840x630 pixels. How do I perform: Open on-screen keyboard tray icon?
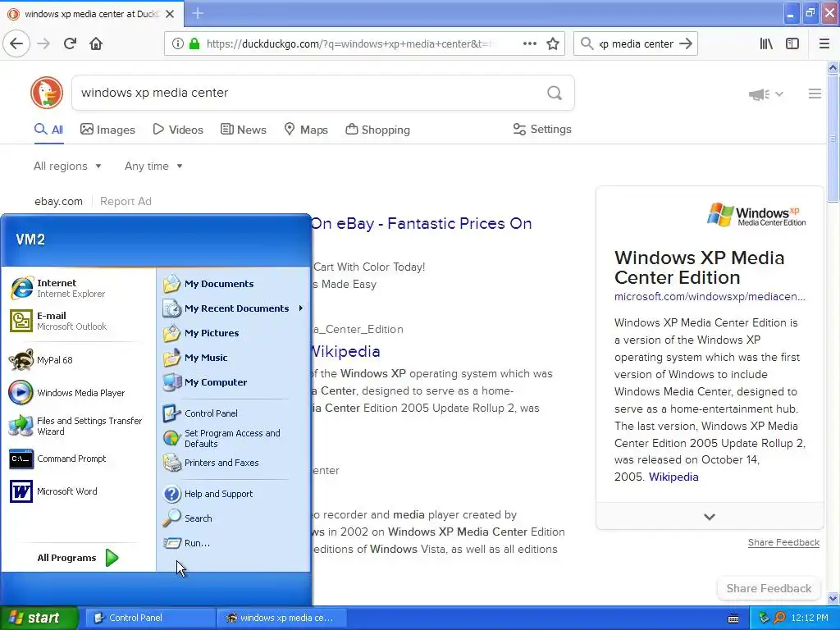click(x=733, y=619)
